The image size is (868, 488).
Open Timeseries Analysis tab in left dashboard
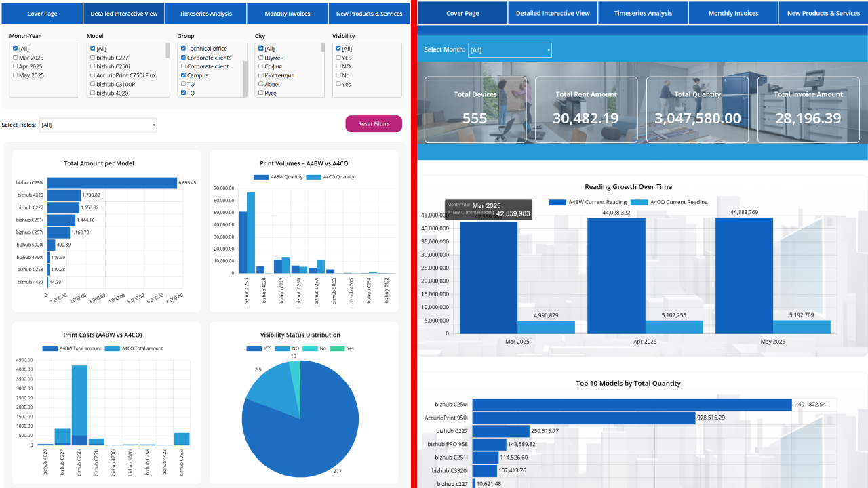205,14
